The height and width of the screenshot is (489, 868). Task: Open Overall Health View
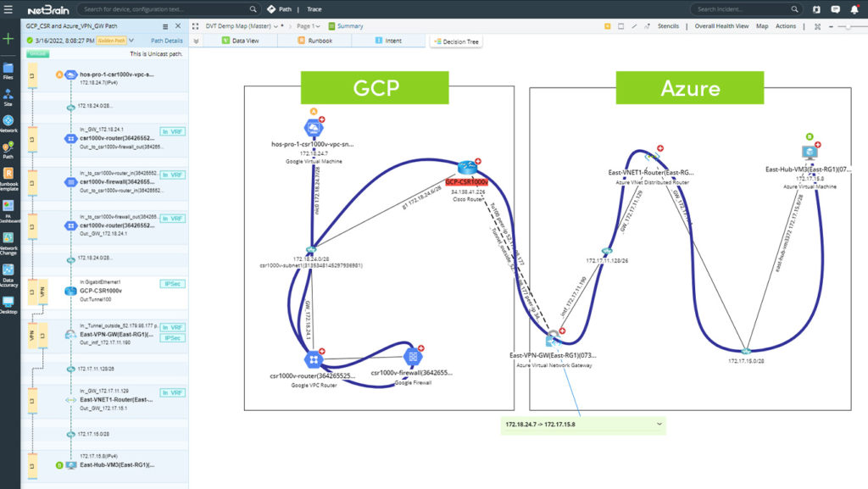tap(721, 26)
